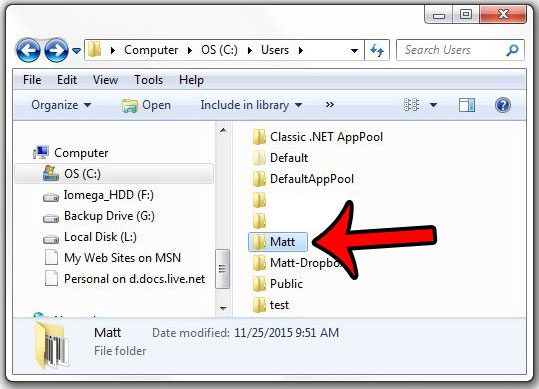The image size is (539, 389).
Task: Click the navigation pane scrollbar thumb
Action: tap(223, 269)
